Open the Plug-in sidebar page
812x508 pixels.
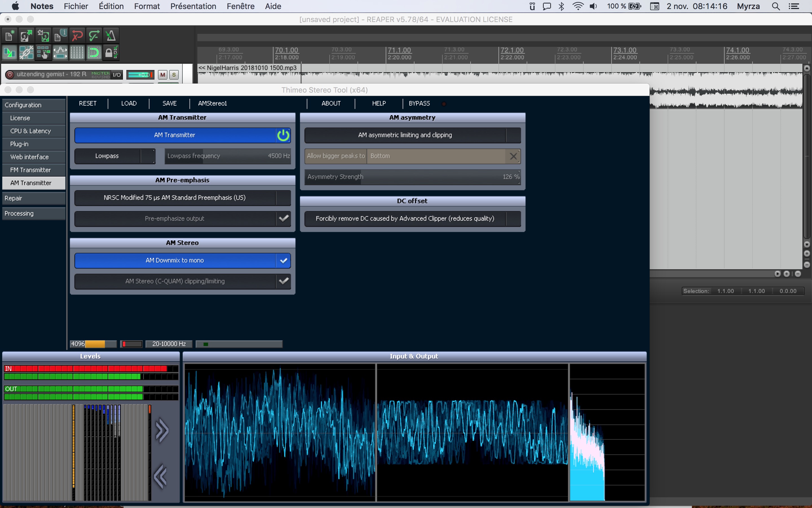(x=34, y=144)
